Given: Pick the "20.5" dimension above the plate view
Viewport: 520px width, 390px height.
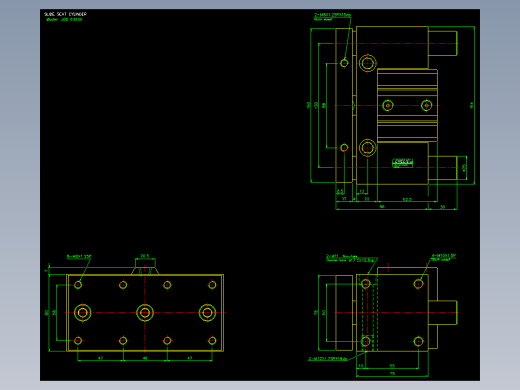Looking at the screenshot, I should [145, 256].
